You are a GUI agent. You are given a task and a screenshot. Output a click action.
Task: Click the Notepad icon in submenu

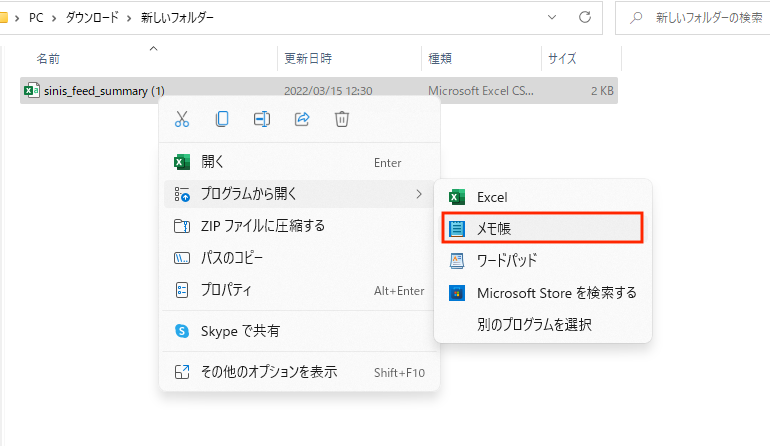tap(457, 228)
